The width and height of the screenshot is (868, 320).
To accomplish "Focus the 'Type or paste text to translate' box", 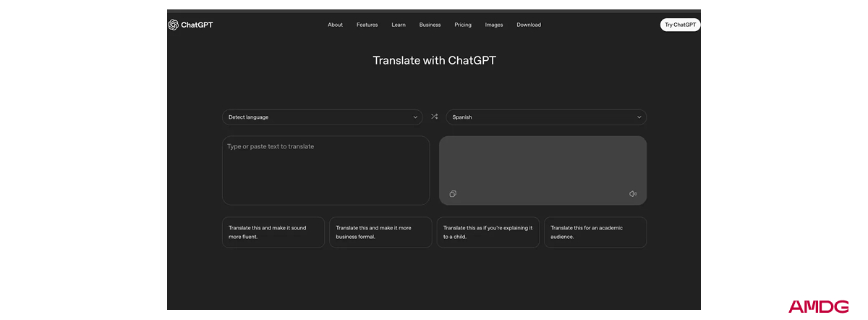I will point(325,170).
